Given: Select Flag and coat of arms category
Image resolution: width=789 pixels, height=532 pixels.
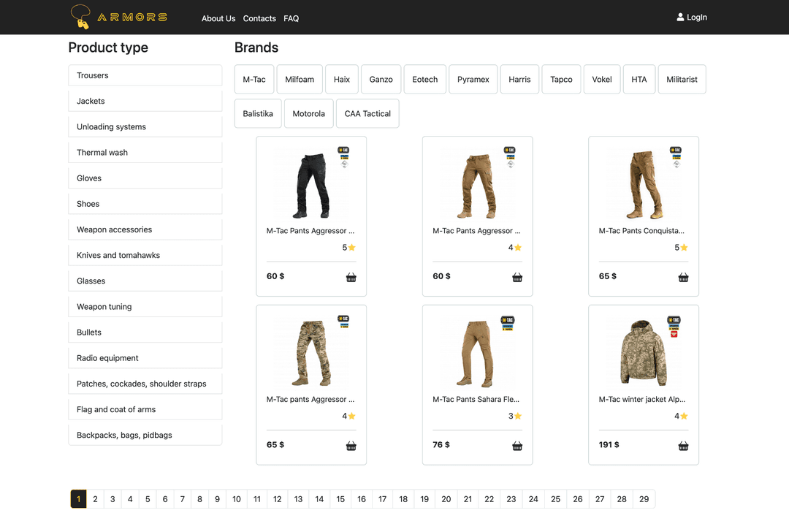Looking at the screenshot, I should pyautogui.click(x=145, y=408).
